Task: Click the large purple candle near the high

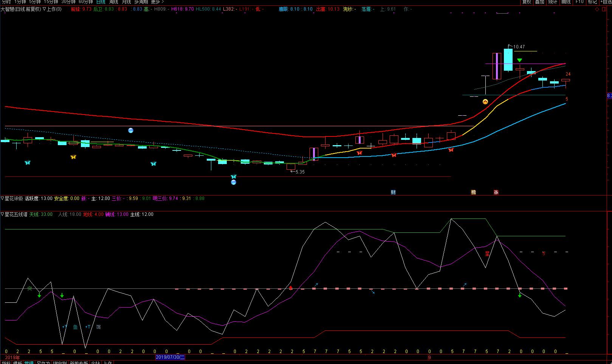Action: pyautogui.click(x=497, y=66)
